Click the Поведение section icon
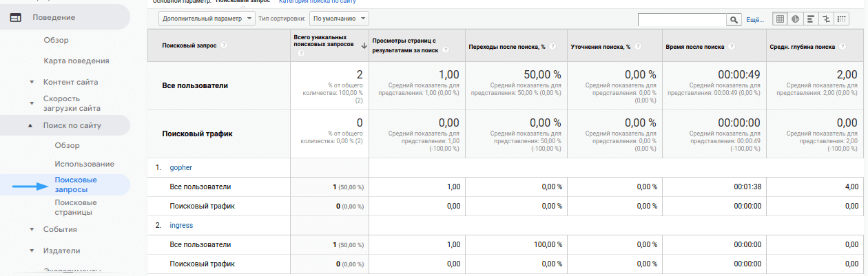Image resolution: width=868 pixels, height=276 pixels. click(16, 17)
